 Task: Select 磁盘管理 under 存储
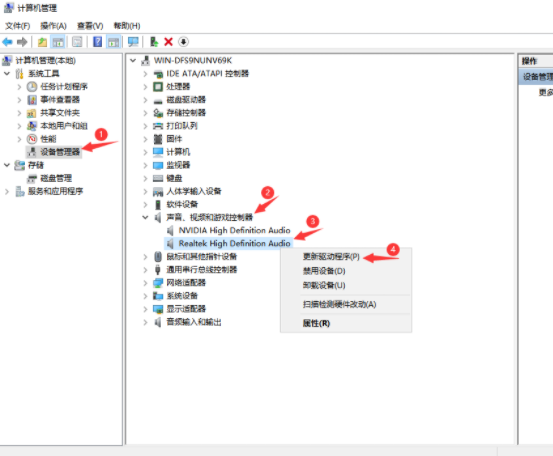[56, 178]
